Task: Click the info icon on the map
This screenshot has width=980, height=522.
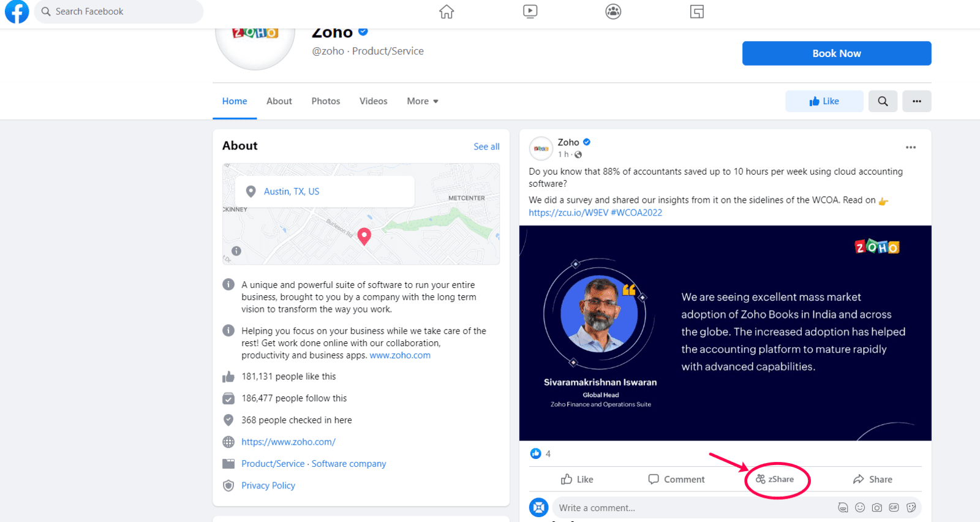Action: point(236,251)
